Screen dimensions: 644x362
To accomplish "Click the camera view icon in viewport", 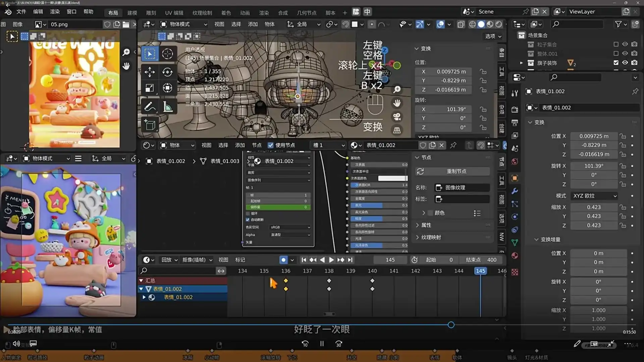I will coord(397,117).
